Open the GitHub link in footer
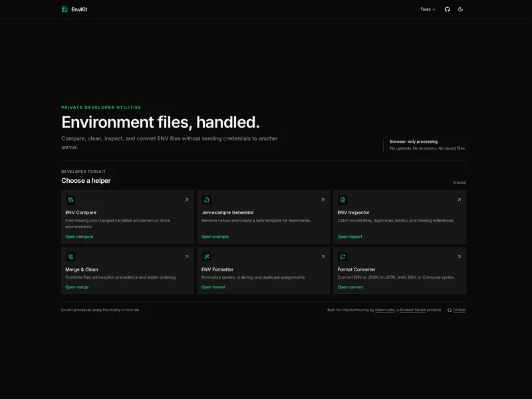Viewport: 532px width, 399px height. (x=460, y=310)
